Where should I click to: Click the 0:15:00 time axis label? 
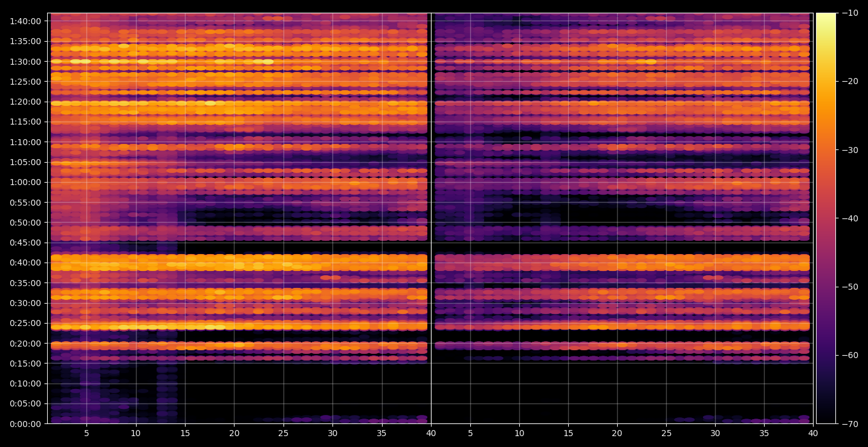[x=25, y=364]
